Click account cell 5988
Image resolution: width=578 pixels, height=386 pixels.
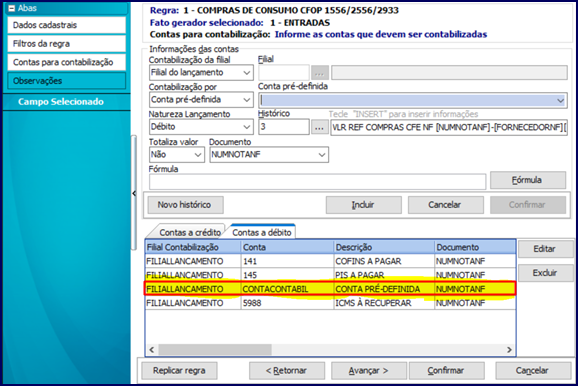pyautogui.click(x=288, y=303)
